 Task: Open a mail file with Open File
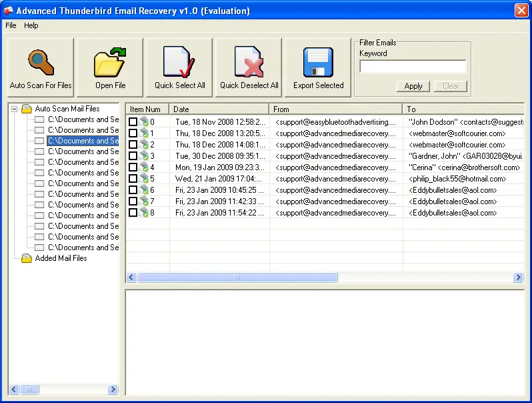(110, 67)
